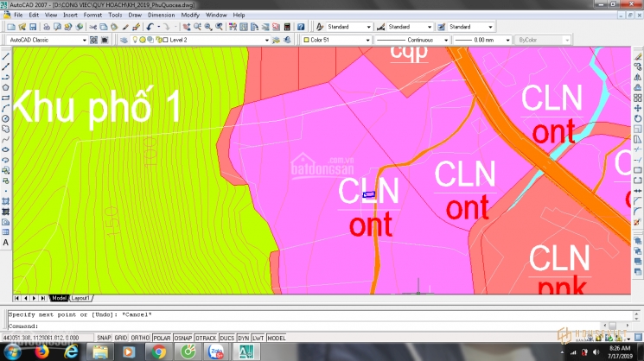
Task: Toggle LWT lineweight display
Action: (258, 338)
